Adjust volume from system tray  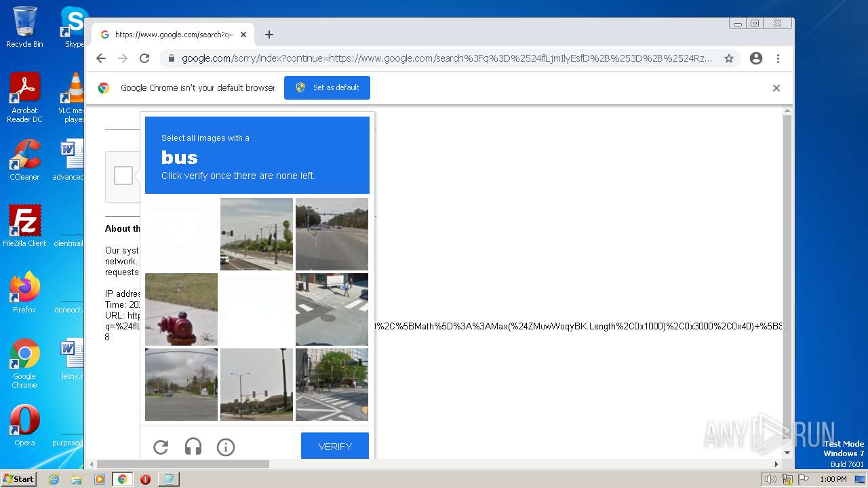click(770, 479)
